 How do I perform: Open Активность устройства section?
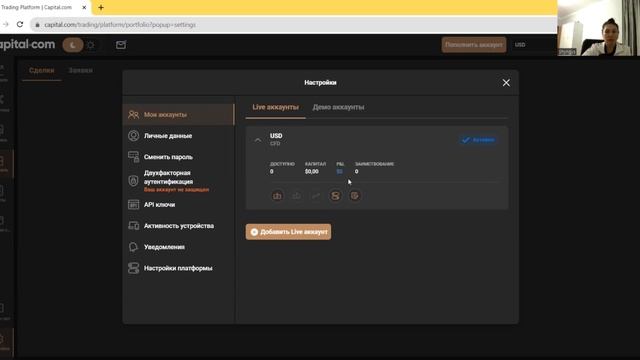179,226
